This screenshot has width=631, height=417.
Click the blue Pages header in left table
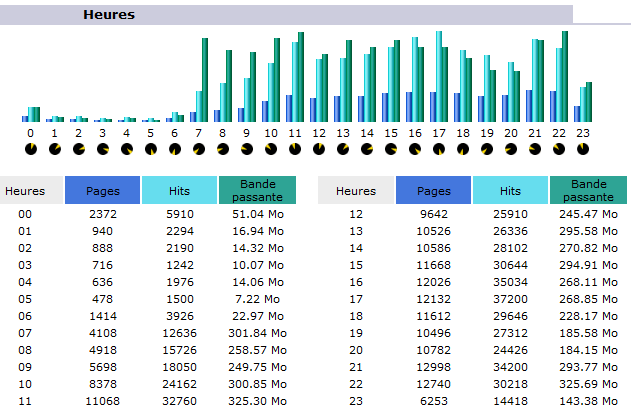[x=102, y=190]
